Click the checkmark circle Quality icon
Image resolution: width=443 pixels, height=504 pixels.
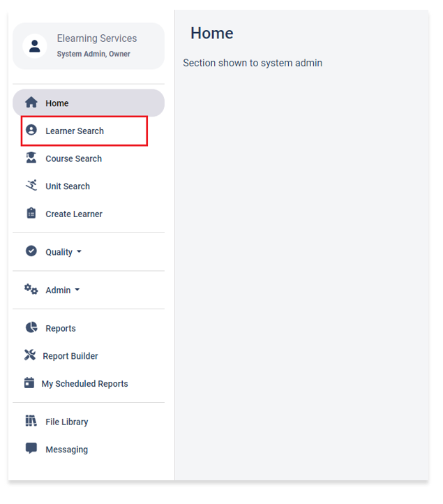pyautogui.click(x=31, y=251)
